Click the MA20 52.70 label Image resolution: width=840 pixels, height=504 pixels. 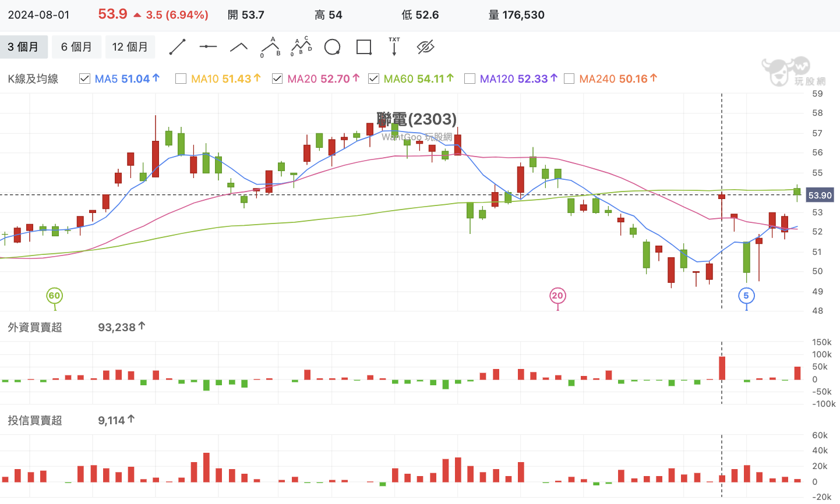(x=323, y=79)
